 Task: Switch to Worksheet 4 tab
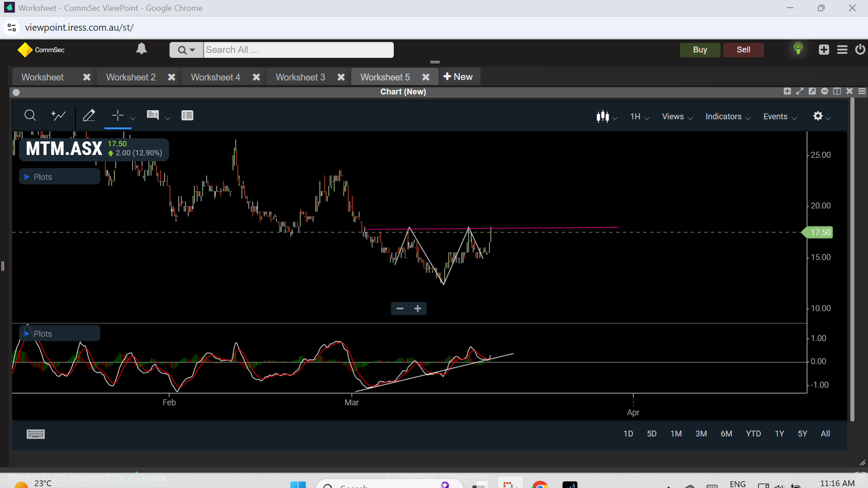[x=216, y=77]
